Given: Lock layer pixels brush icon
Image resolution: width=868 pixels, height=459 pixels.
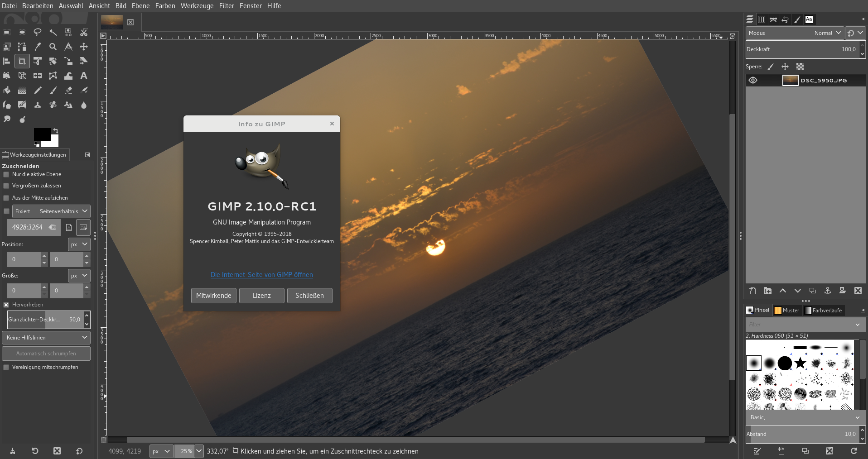Looking at the screenshot, I should [771, 67].
